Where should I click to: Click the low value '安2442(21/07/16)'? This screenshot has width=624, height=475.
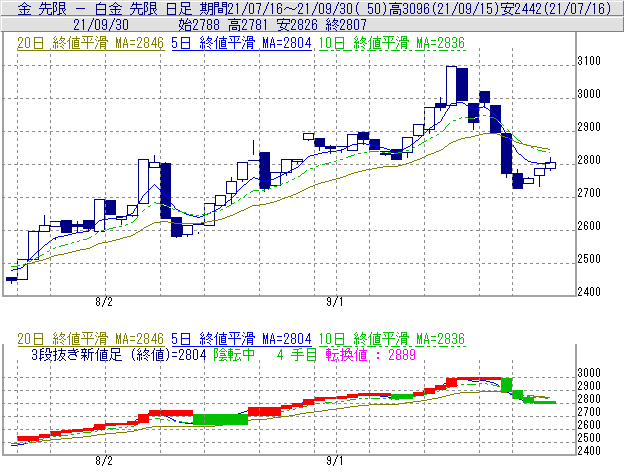click(x=556, y=8)
